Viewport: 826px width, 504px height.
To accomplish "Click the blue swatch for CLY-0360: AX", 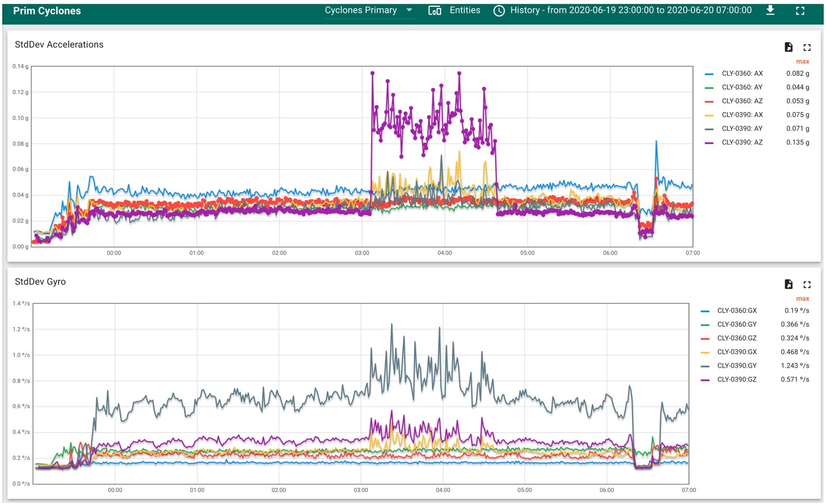I will 709,74.
